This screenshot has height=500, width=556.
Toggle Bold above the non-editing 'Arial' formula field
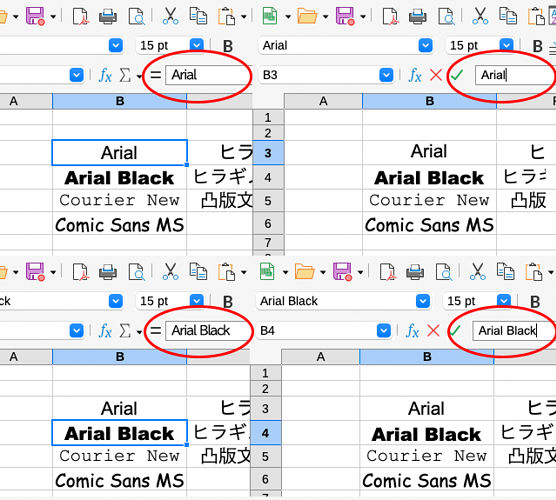228,46
